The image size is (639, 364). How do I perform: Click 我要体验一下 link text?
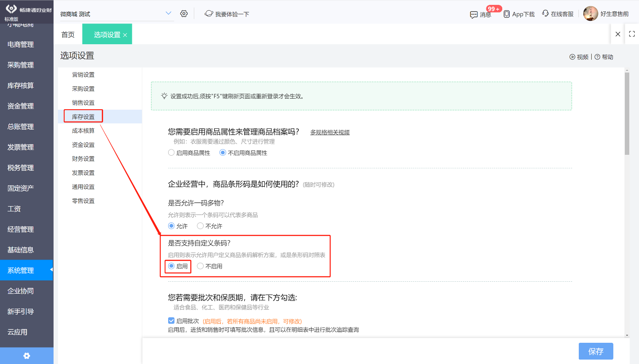tap(232, 14)
